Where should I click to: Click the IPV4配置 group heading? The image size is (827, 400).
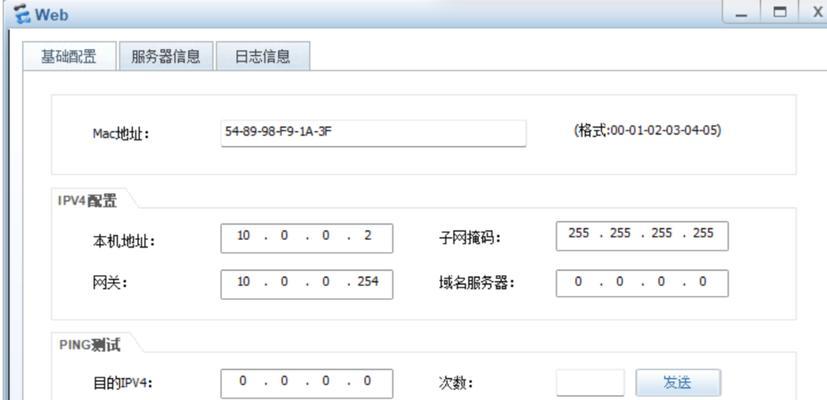click(88, 201)
